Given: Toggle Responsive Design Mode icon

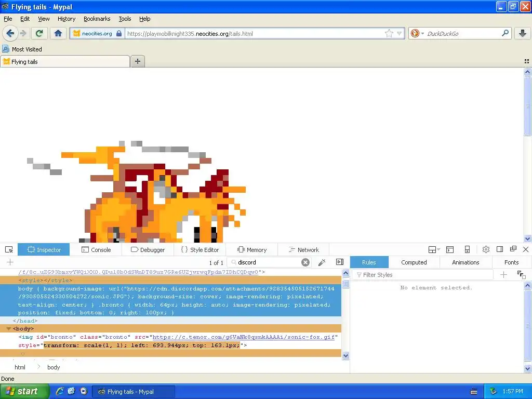Looking at the screenshot, I should [467, 250].
